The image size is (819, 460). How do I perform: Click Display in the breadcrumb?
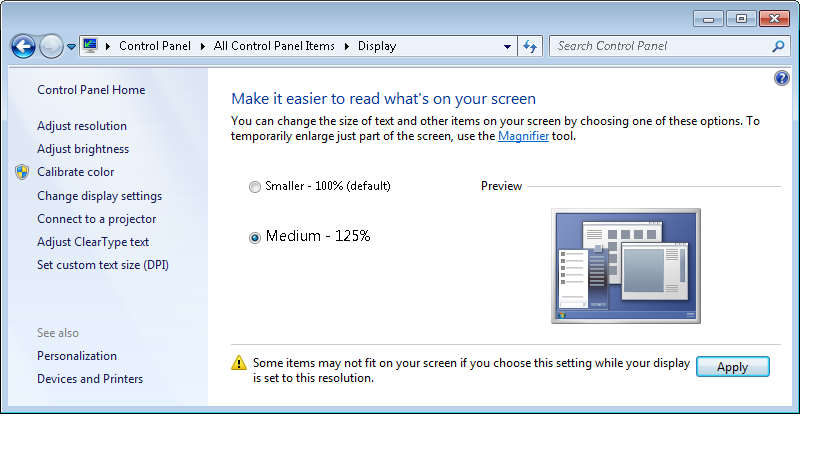pos(377,46)
